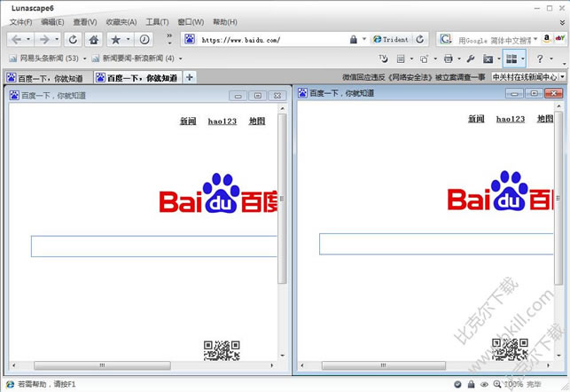Open the 窗口(W) menu
The image size is (570, 392).
(191, 22)
